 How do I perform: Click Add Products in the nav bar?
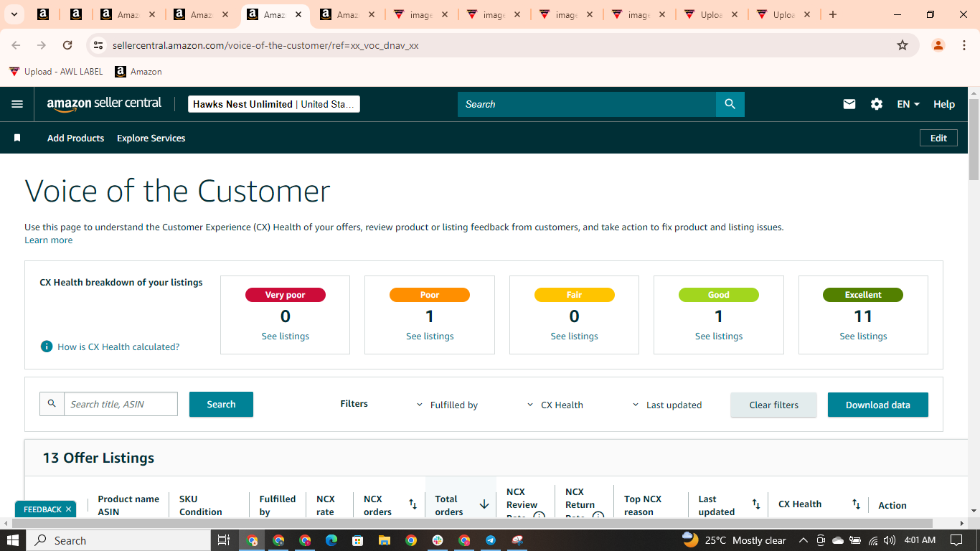75,138
